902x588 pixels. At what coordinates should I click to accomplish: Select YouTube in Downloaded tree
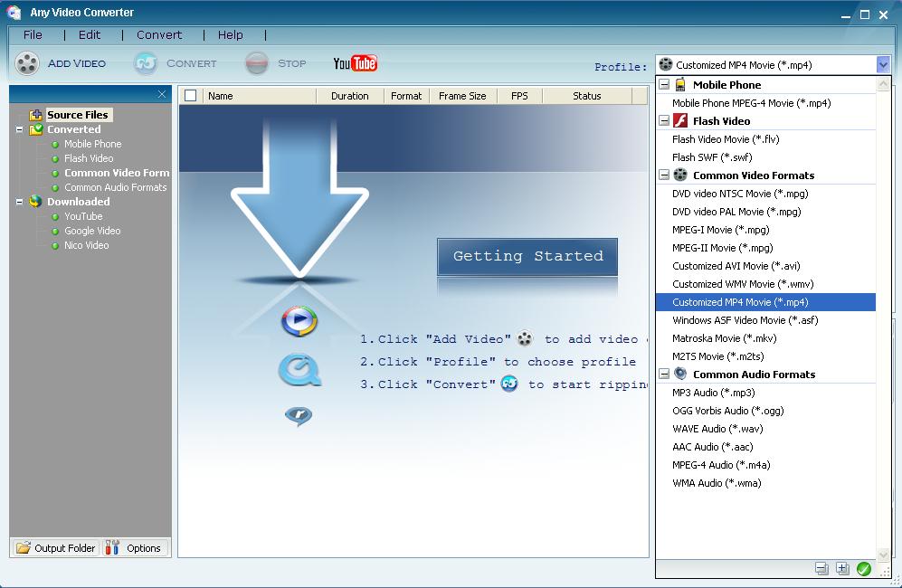(83, 216)
